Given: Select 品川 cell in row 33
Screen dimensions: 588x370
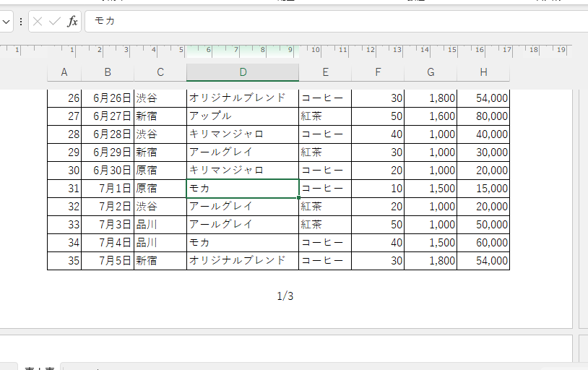Looking at the screenshot, I should tap(160, 225).
